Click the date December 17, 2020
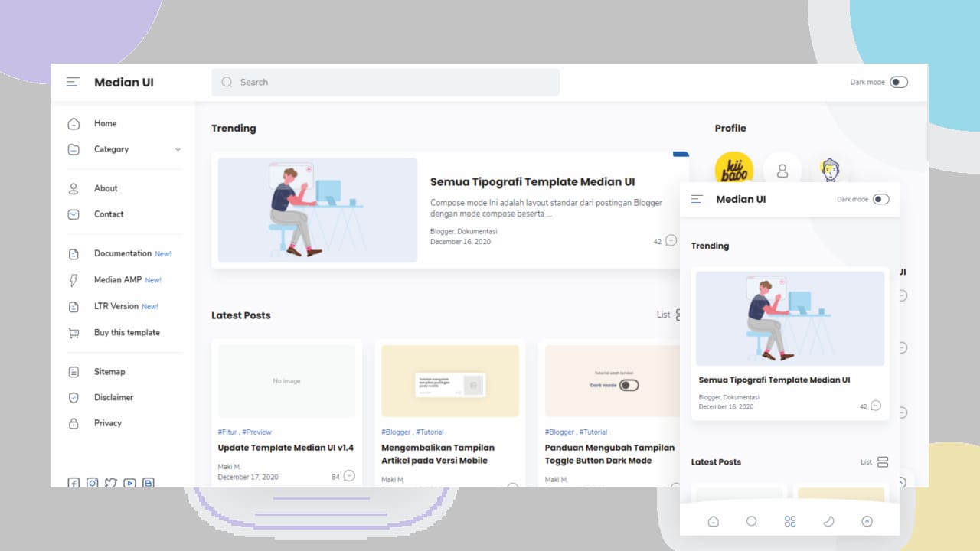This screenshot has width=980, height=551. point(248,477)
